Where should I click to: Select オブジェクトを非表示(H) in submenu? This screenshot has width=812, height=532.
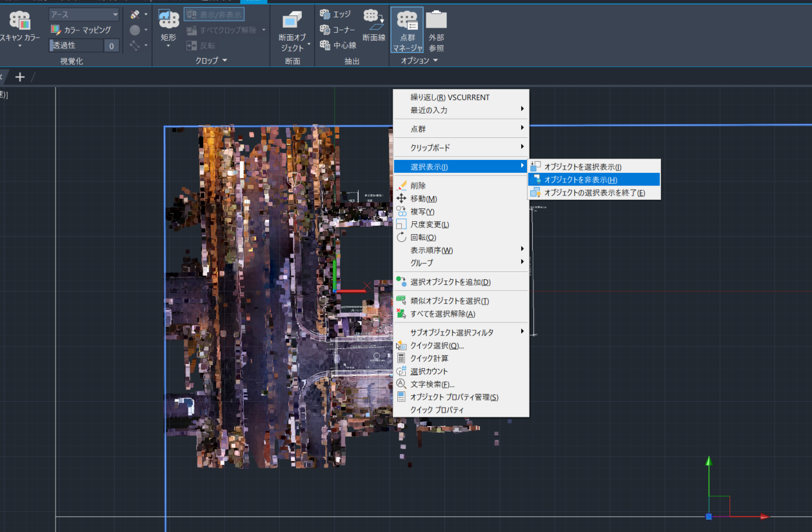(x=580, y=180)
